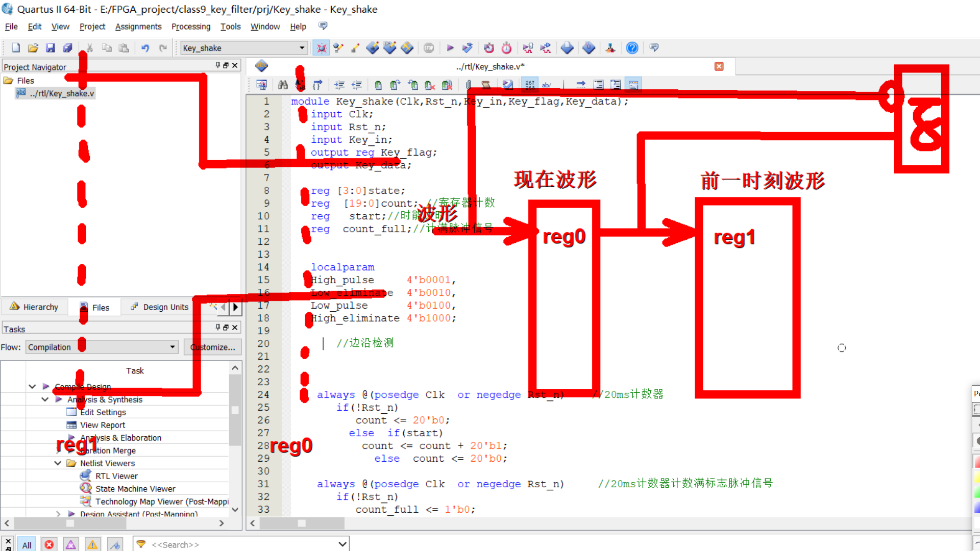The height and width of the screenshot is (551, 980).
Task: Open the Programmer toolbar icon
Action: click(589, 48)
